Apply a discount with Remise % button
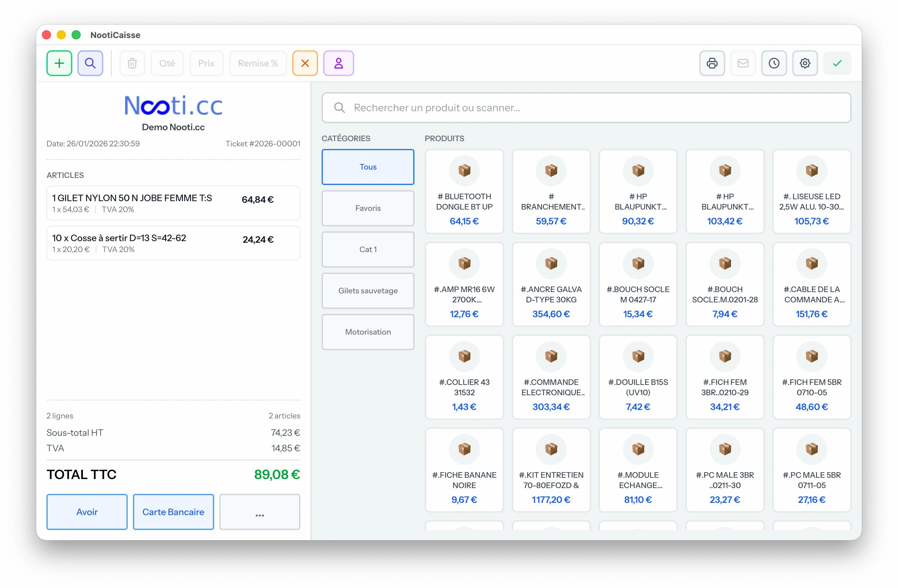This screenshot has width=898, height=588. click(x=258, y=63)
